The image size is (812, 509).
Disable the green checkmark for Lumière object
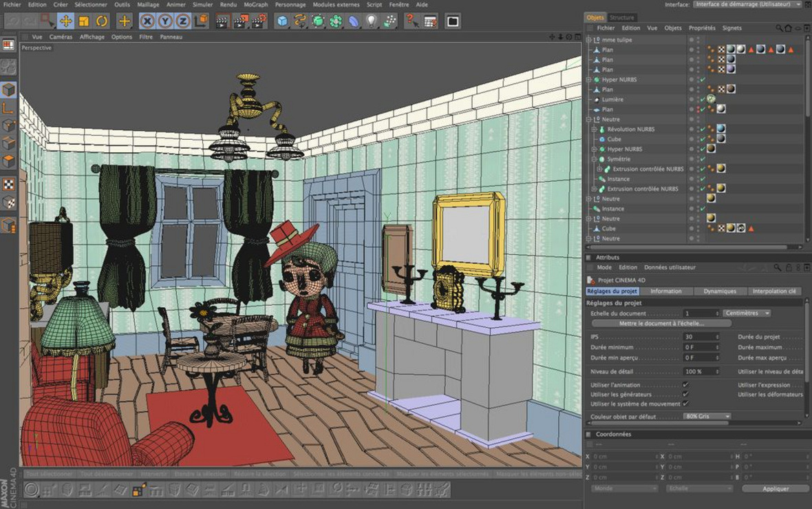pyautogui.click(x=702, y=100)
